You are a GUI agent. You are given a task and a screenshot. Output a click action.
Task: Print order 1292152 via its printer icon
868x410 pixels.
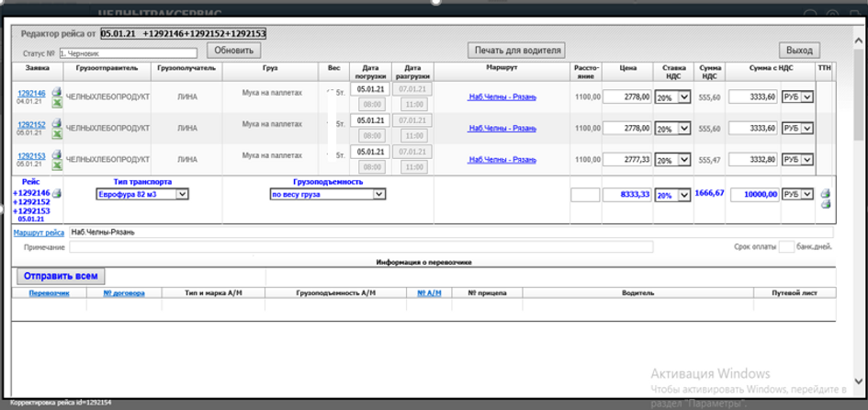click(x=56, y=123)
